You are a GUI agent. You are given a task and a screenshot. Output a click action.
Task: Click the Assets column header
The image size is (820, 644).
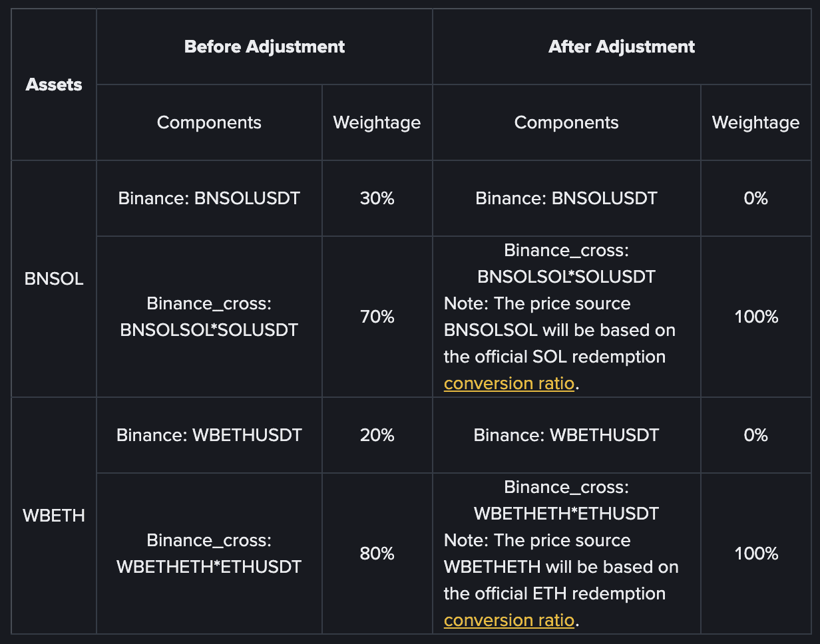(54, 84)
